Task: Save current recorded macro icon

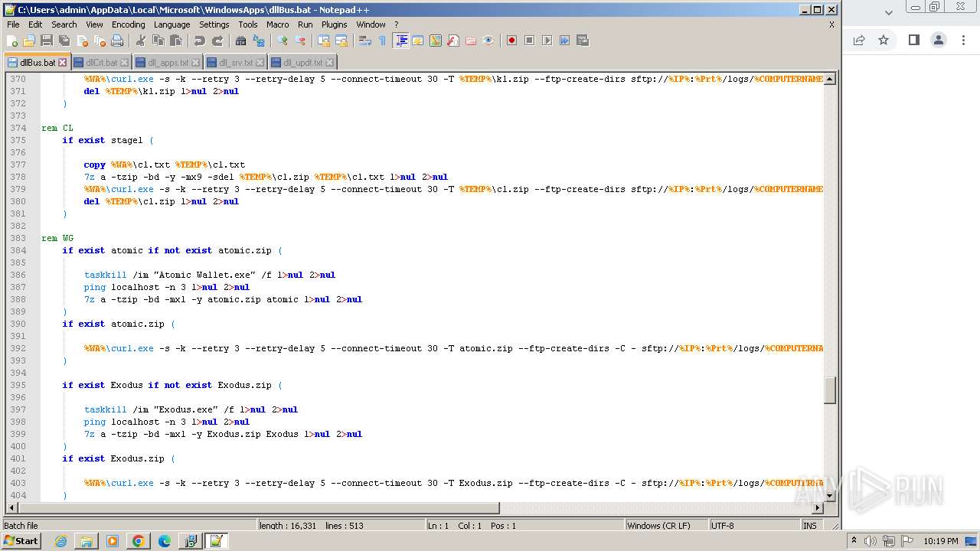Action: [582, 41]
